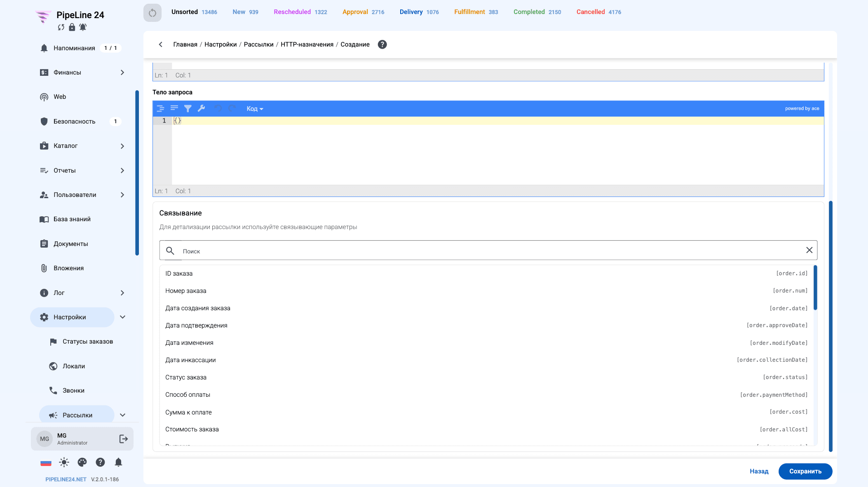Toggle light theme with the sun icon
868x487 pixels.
[64, 462]
